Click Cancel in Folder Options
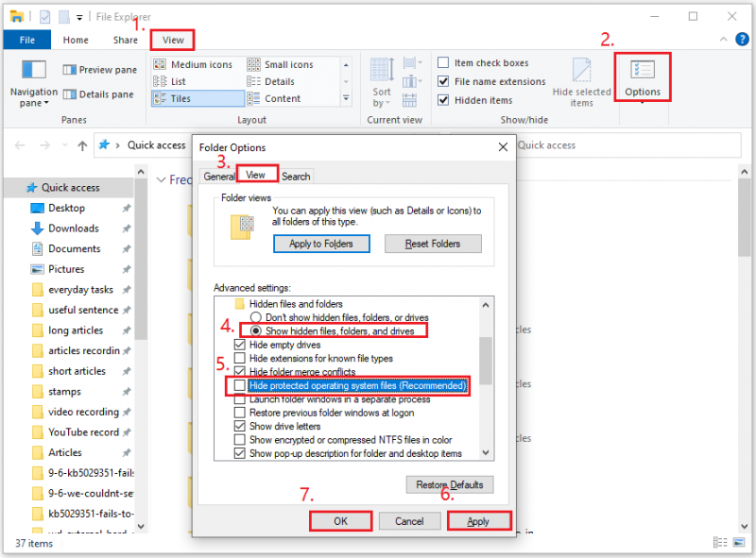Screen dimensions: 756x558 coord(409,521)
